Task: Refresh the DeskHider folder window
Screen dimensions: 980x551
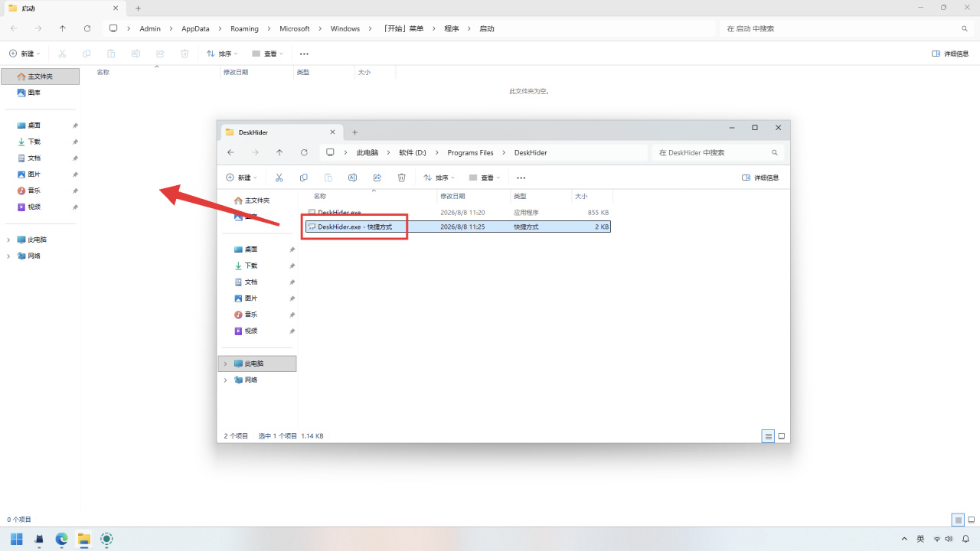Action: (x=304, y=152)
